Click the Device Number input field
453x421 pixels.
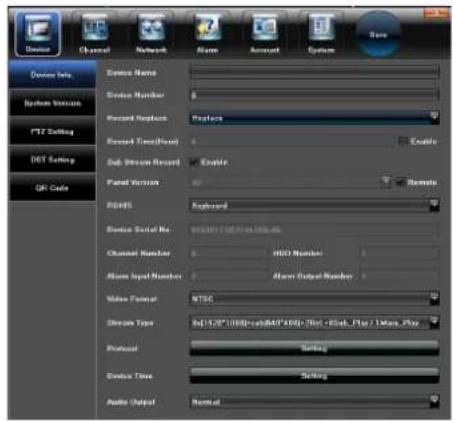tap(314, 95)
